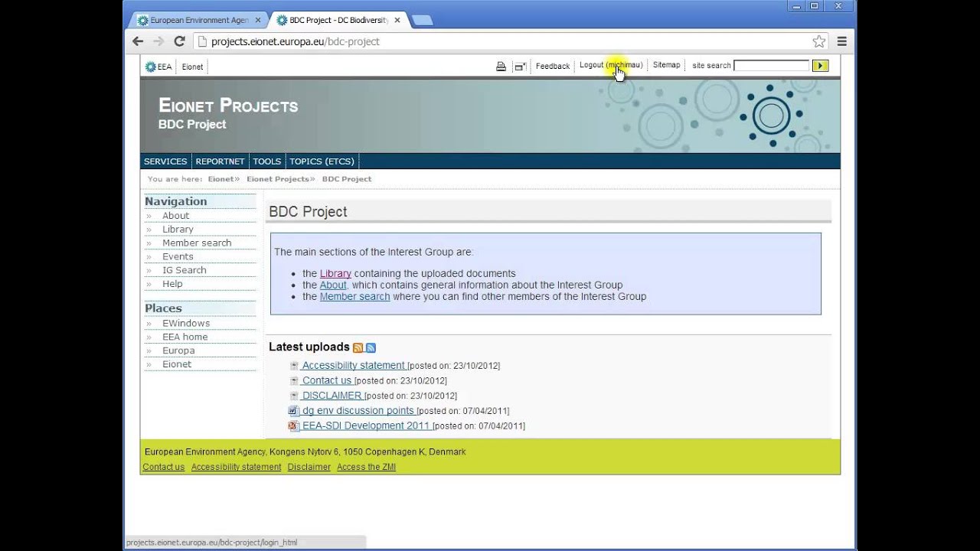980x551 pixels.
Task: Click the footer Disclaimer link
Action: (x=309, y=467)
